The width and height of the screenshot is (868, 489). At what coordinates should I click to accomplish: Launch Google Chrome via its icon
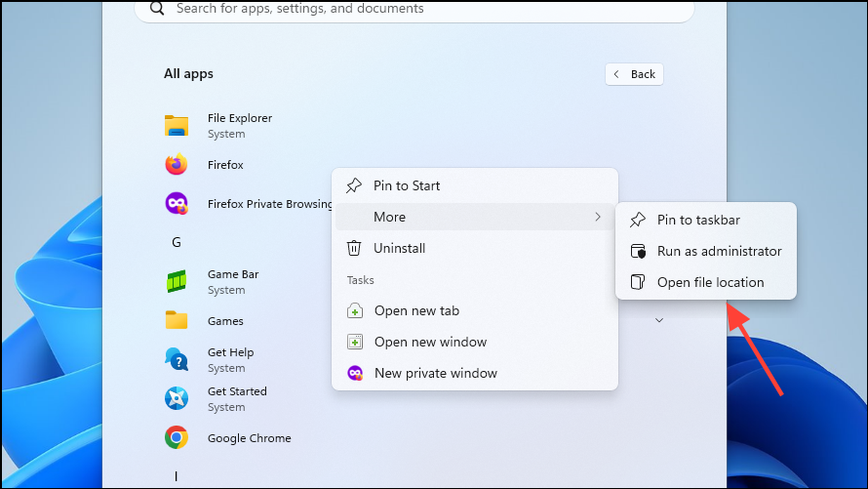click(x=177, y=437)
